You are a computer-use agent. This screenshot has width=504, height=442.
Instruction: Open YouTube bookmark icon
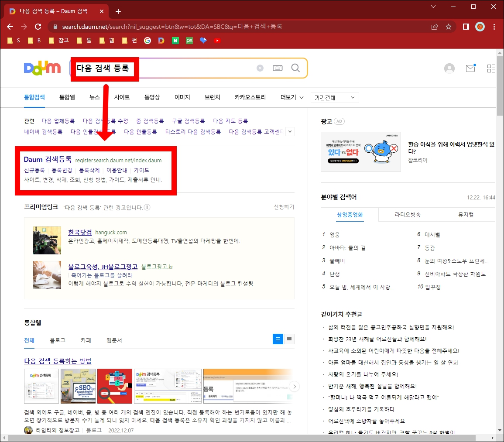pyautogui.click(x=217, y=41)
